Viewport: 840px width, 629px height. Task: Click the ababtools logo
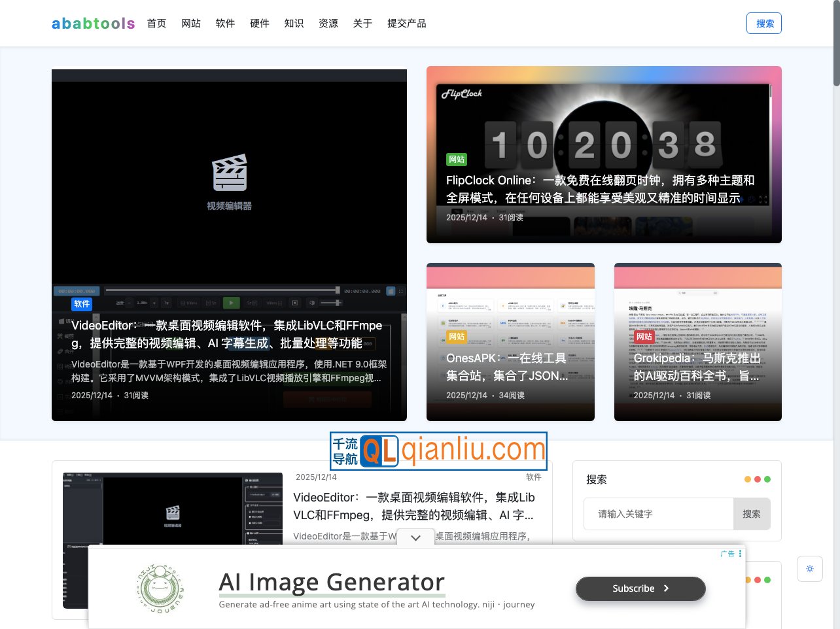(x=93, y=23)
